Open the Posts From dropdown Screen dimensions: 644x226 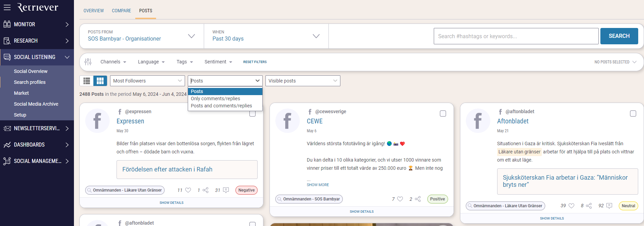tap(142, 36)
